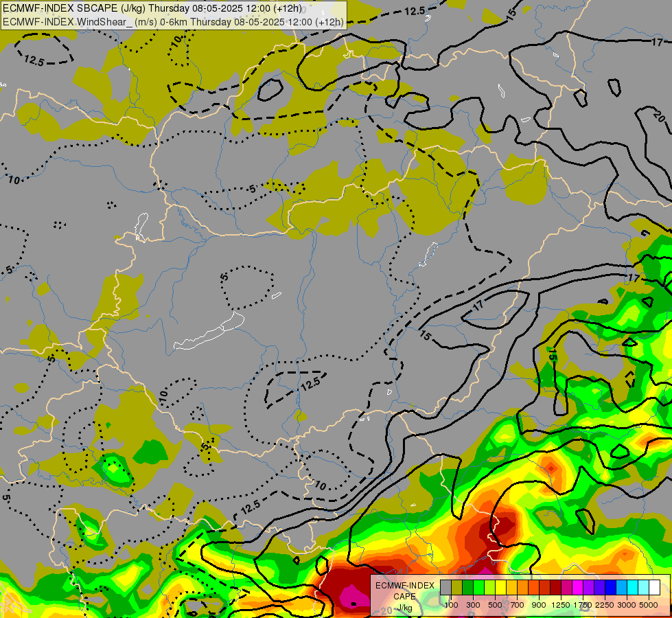Click the 'ECMWF-INDEX' label in the legend box
672x618 pixels.
404,586
